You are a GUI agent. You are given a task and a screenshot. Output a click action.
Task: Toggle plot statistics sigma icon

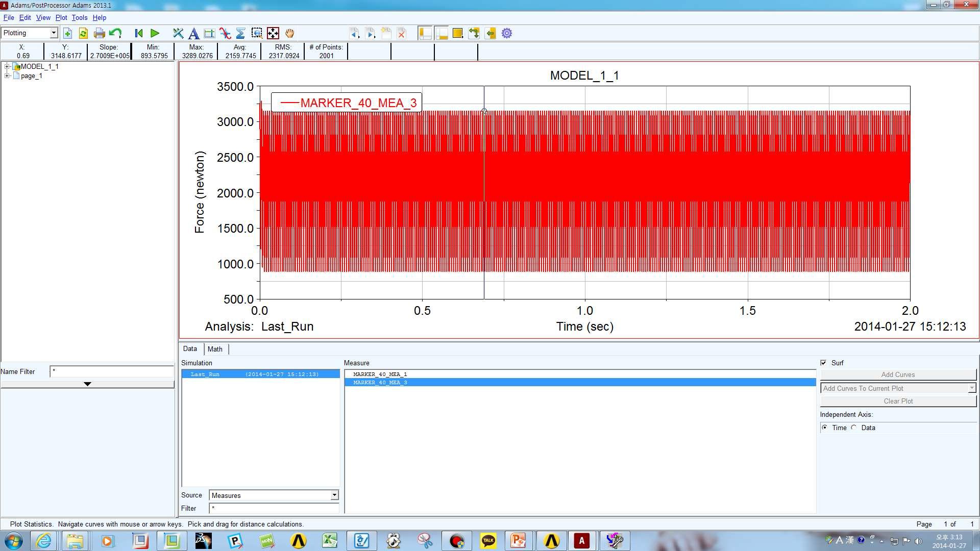pos(241,34)
